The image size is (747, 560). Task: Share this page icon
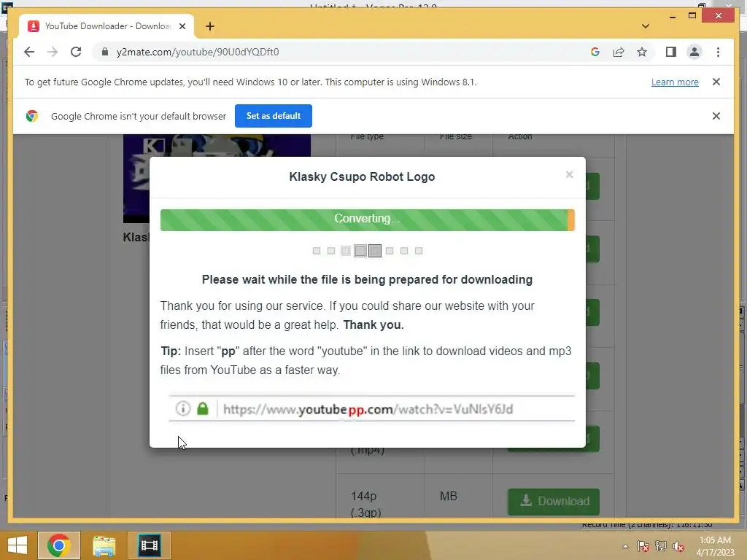[619, 52]
